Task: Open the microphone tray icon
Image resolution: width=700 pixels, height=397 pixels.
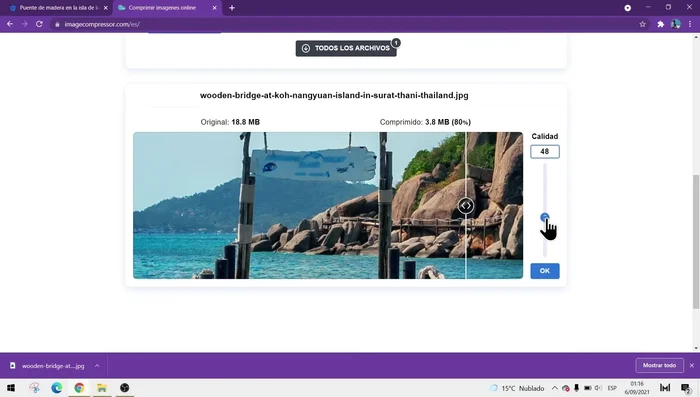Action: 576,388
